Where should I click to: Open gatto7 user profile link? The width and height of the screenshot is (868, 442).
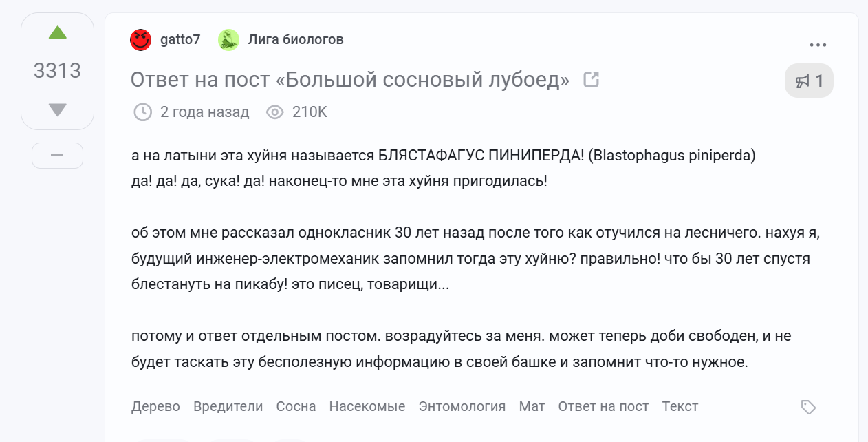tap(180, 40)
